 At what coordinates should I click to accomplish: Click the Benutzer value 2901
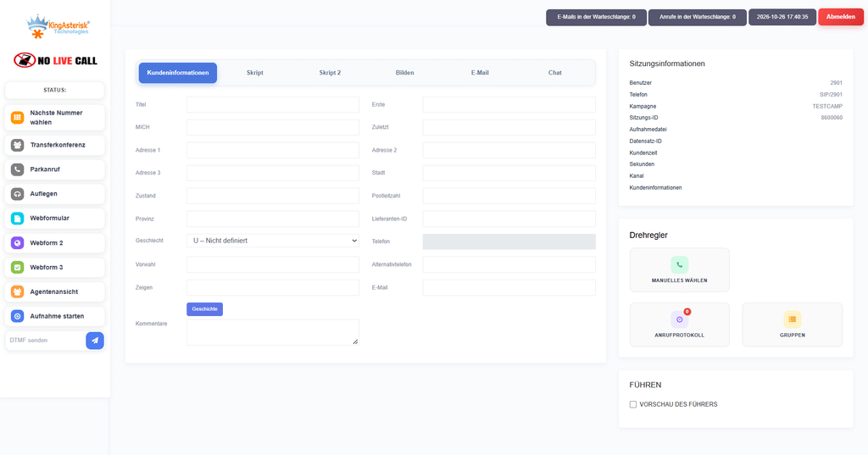(x=836, y=83)
